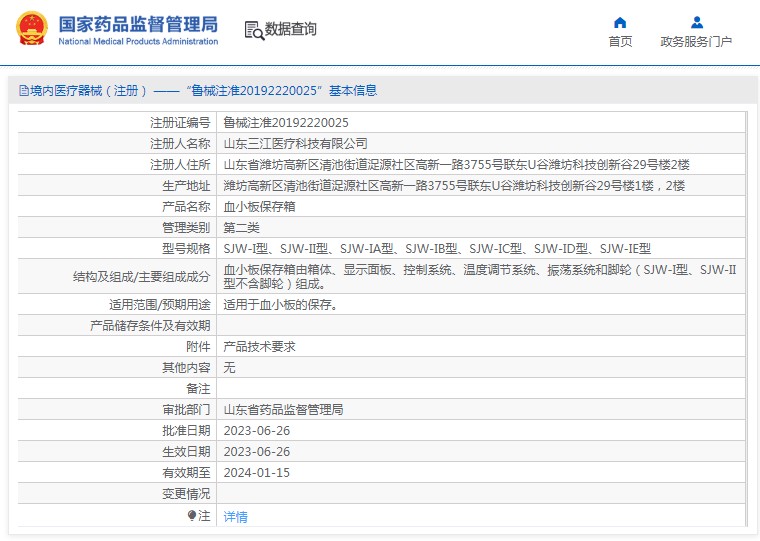Image resolution: width=760 pixels, height=541 pixels.
Task: Click the 适用范围/预期用途 label
Action: click(159, 304)
